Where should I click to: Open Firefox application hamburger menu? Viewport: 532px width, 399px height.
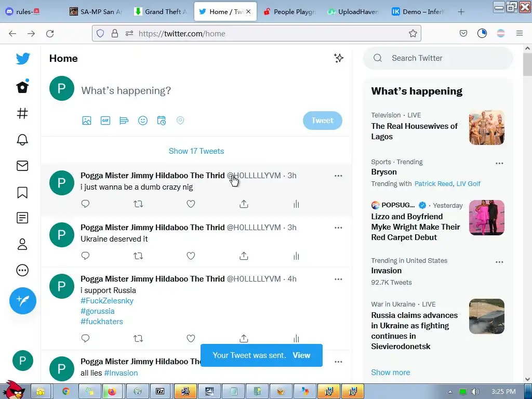click(520, 33)
